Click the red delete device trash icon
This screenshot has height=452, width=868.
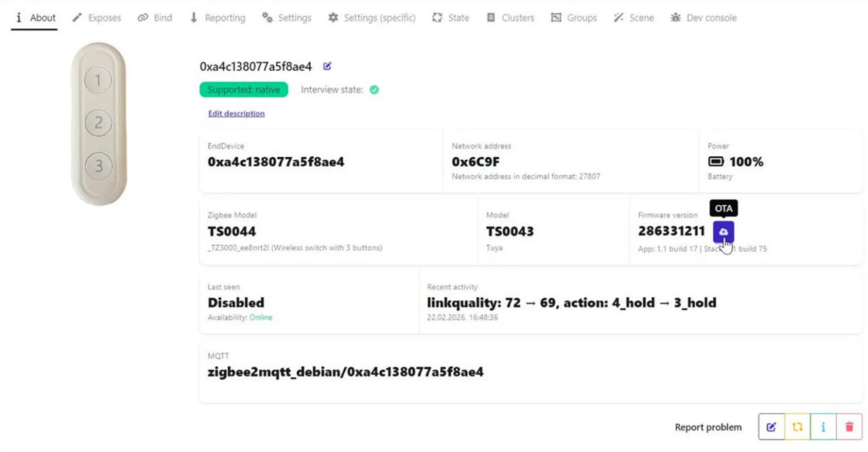point(849,427)
